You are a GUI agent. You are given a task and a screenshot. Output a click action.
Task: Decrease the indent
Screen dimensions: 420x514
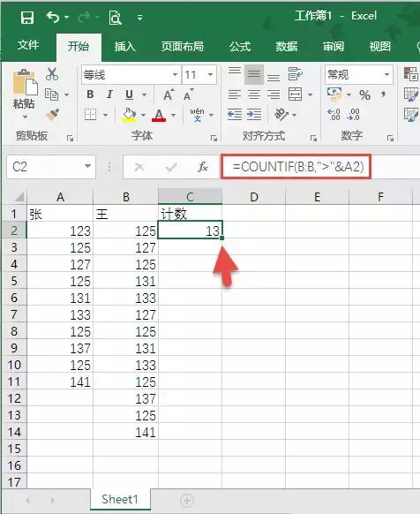click(235, 115)
